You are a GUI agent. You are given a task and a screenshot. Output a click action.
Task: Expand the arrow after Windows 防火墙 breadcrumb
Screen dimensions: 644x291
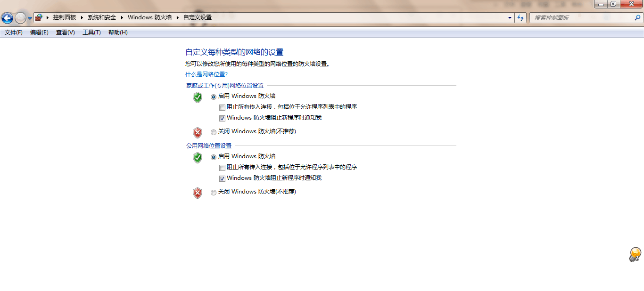(178, 17)
